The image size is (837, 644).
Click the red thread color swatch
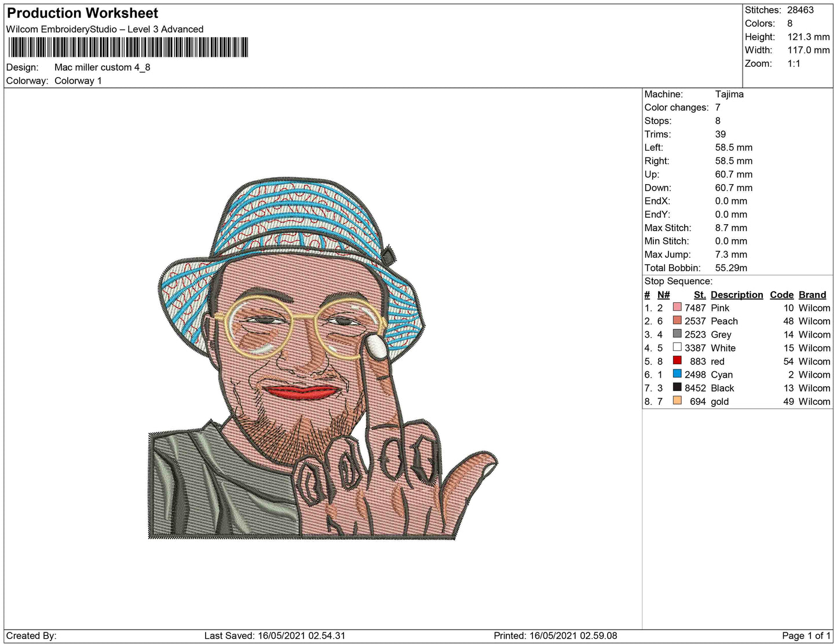677,360
